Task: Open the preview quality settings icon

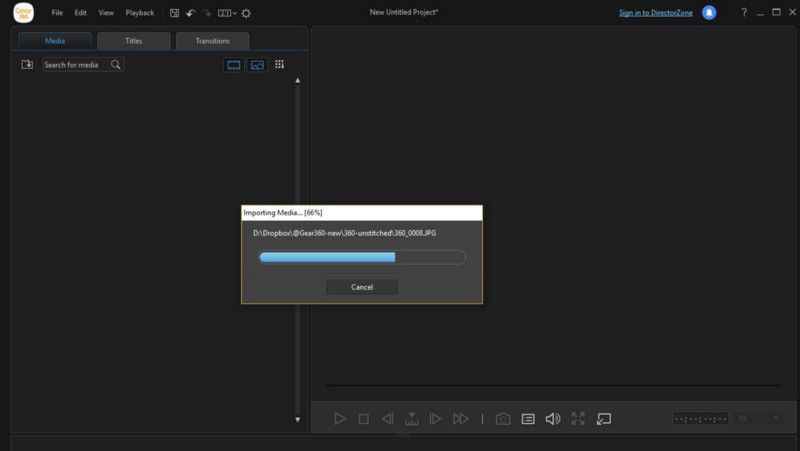Action: [528, 419]
